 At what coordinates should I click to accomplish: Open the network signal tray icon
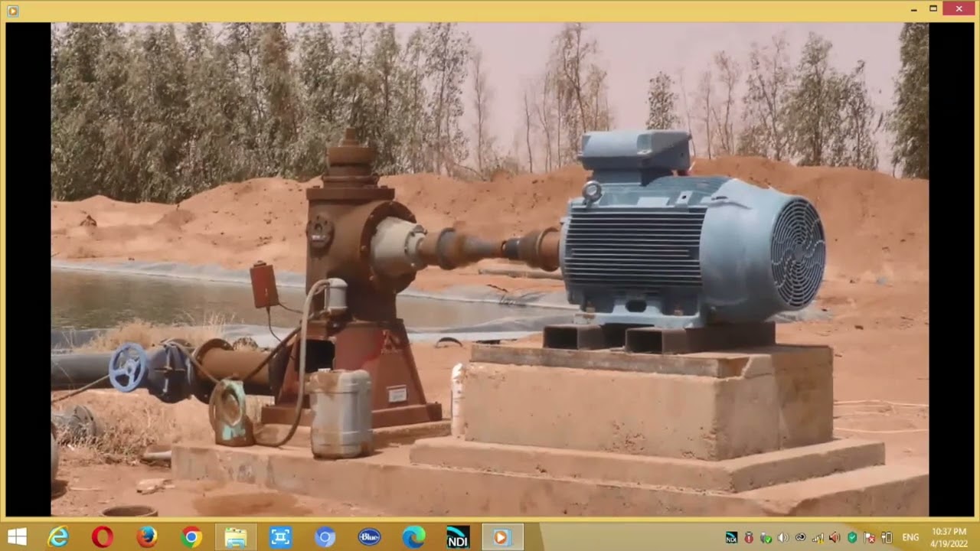pyautogui.click(x=818, y=537)
